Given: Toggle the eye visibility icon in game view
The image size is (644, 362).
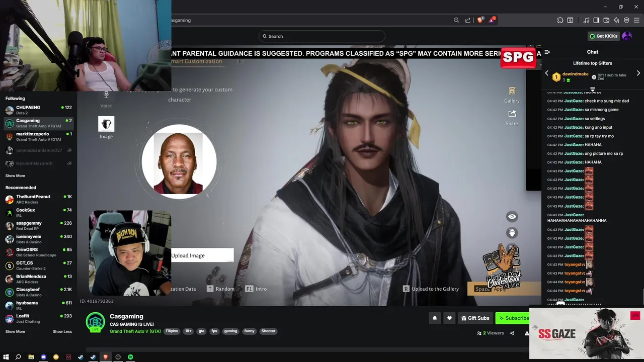Looking at the screenshot, I should pos(512,217).
